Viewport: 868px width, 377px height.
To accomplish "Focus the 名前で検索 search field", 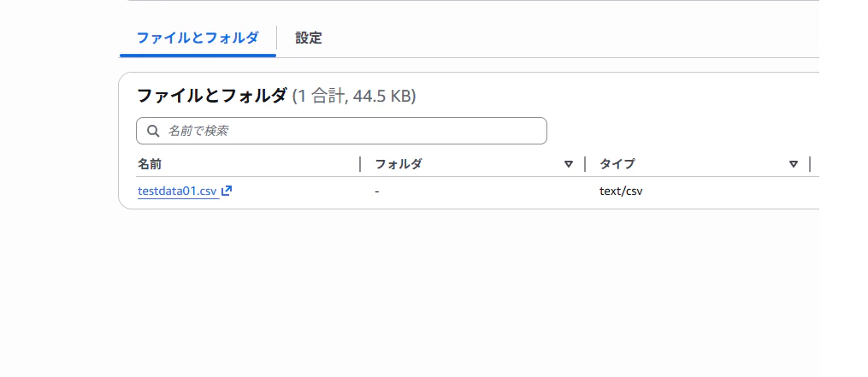I will 341,131.
